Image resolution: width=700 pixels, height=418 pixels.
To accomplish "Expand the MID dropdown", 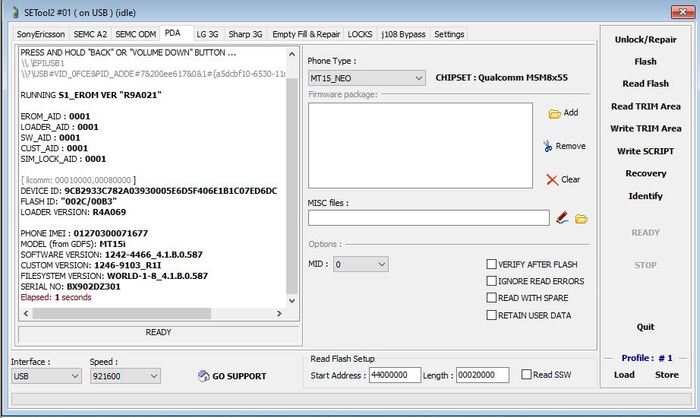I will [x=361, y=264].
